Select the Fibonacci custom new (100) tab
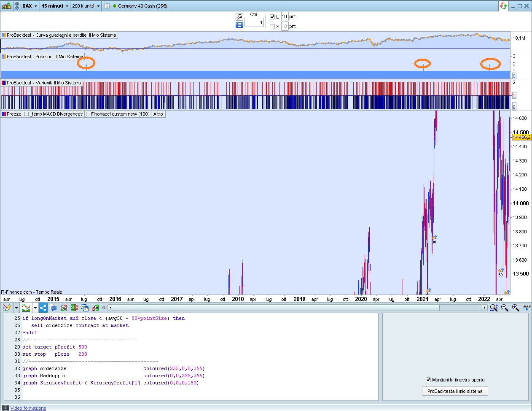 click(x=118, y=114)
